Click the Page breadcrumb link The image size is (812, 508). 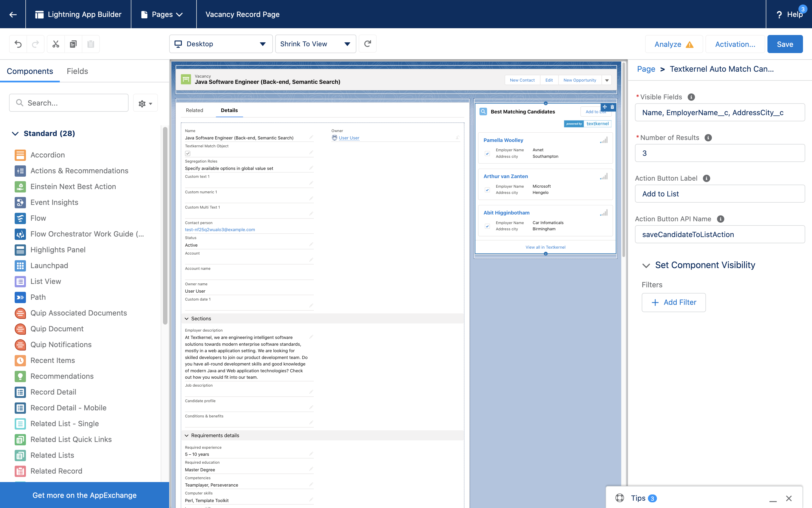[646, 69]
